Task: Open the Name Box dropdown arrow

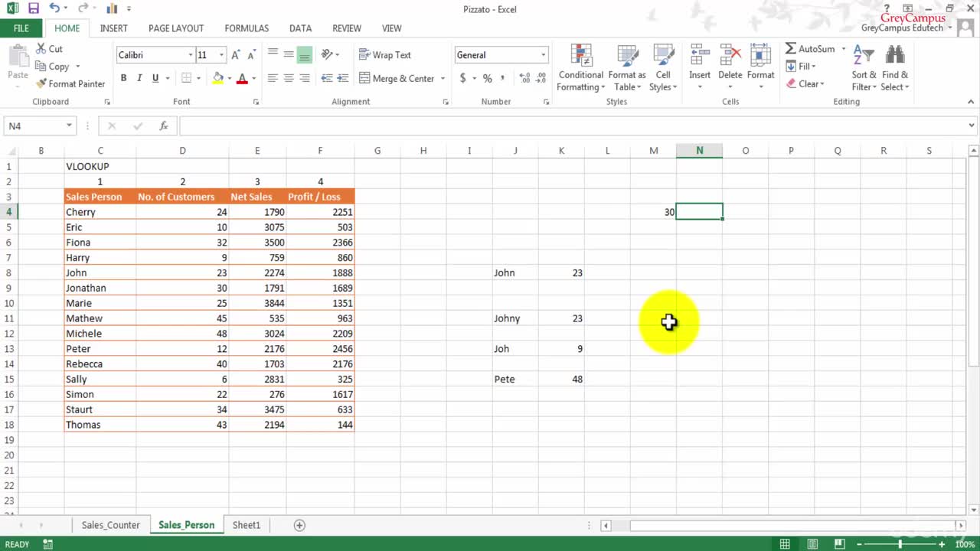Action: (x=69, y=126)
